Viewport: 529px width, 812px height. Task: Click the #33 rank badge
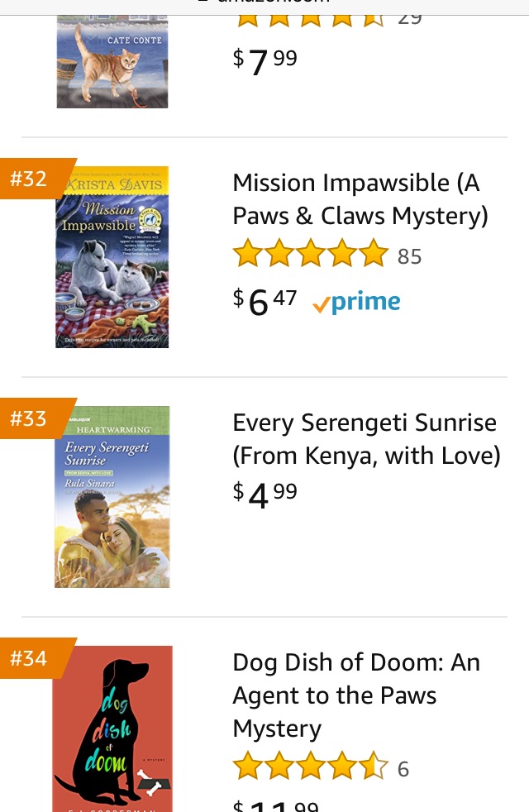point(31,418)
